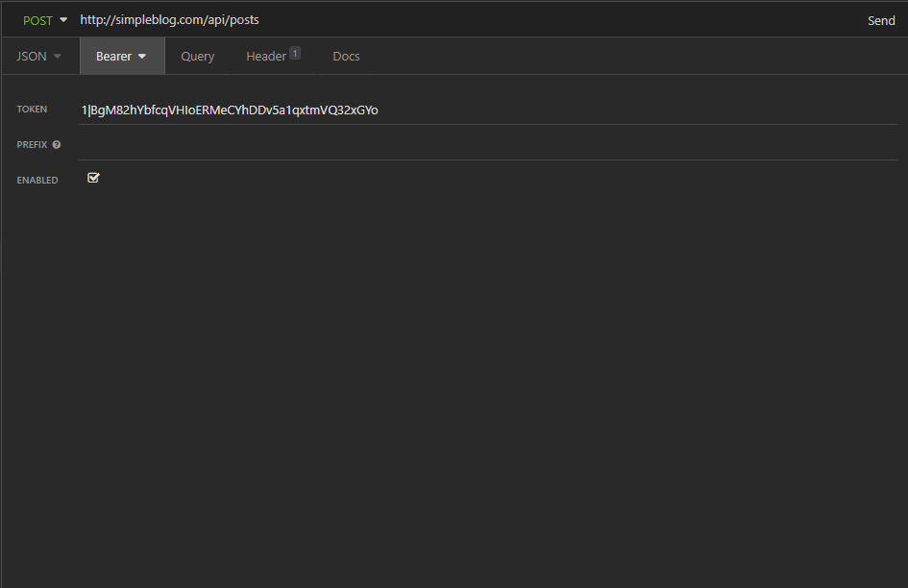Open the POST method dropdown arrow
The image size is (908, 588).
(63, 20)
